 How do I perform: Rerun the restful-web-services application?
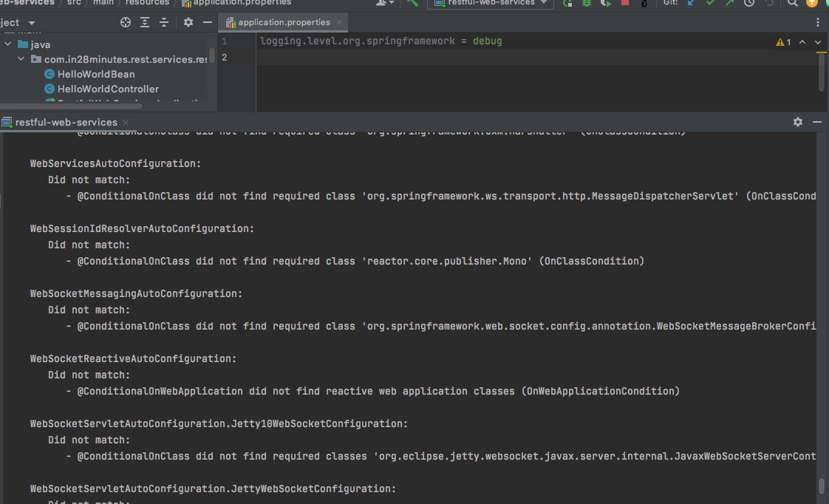tap(567, 3)
